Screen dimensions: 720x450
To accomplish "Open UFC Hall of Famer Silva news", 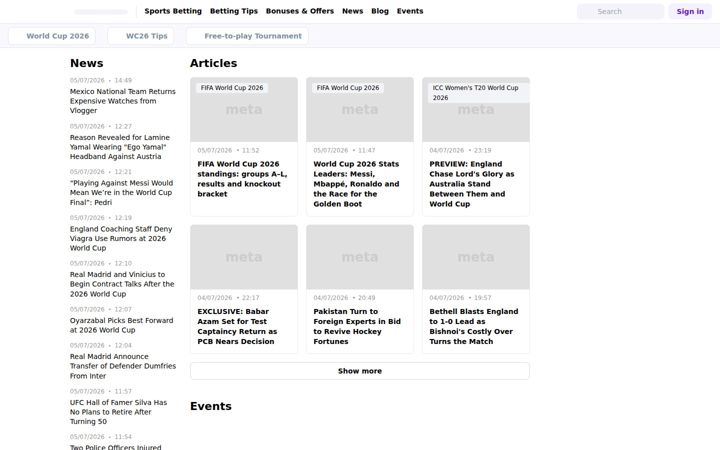I will [x=118, y=412].
